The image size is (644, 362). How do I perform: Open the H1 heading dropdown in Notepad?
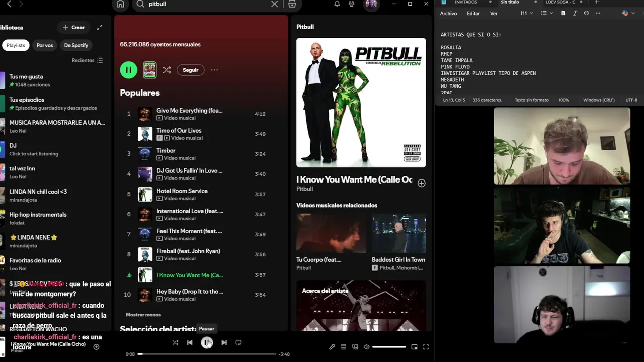click(527, 13)
